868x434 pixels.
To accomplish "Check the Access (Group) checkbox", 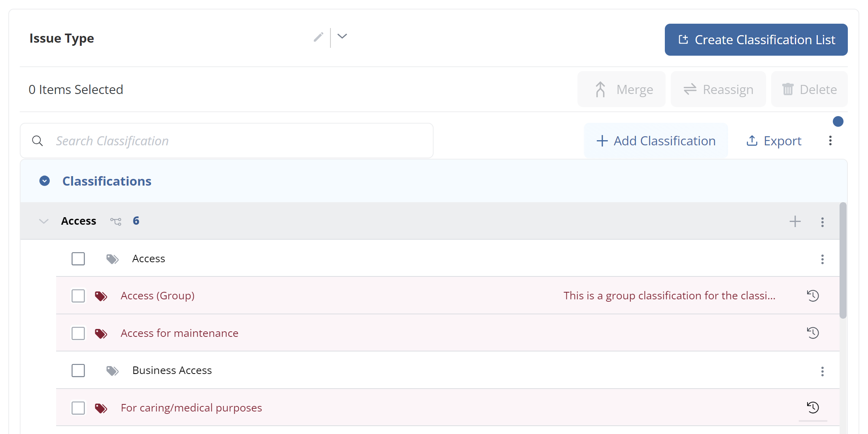I will tap(78, 296).
